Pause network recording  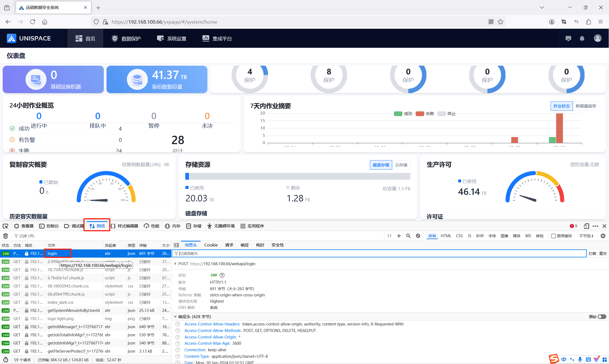389,236
